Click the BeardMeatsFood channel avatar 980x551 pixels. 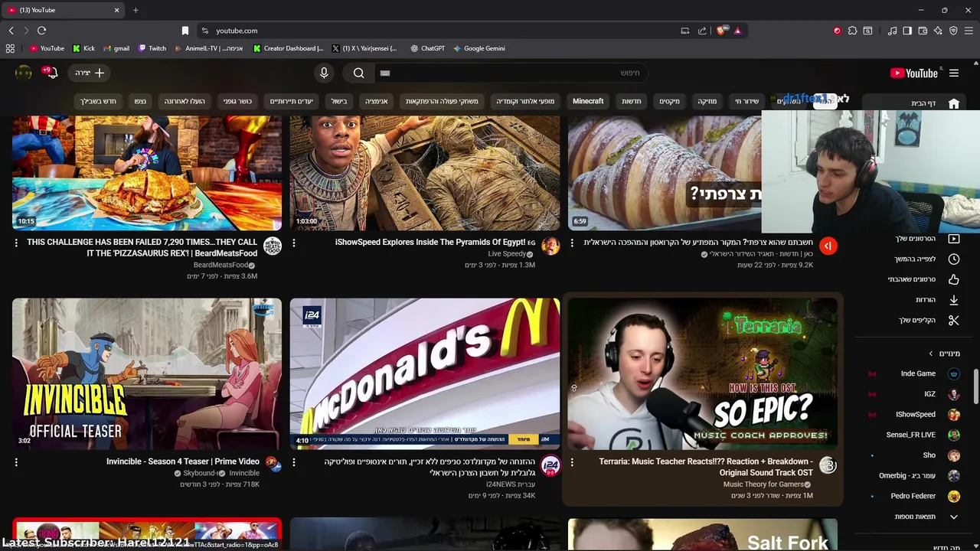tap(273, 246)
